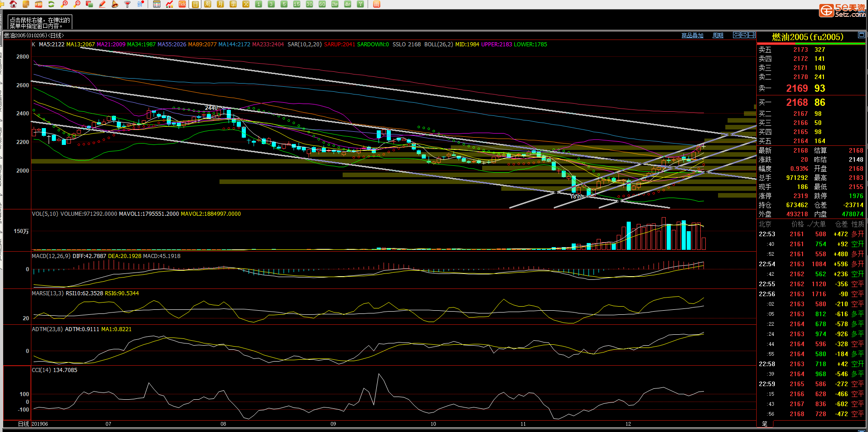868x432 pixels.
Task: Switch to 15-minute period button
Action: tap(297, 4)
